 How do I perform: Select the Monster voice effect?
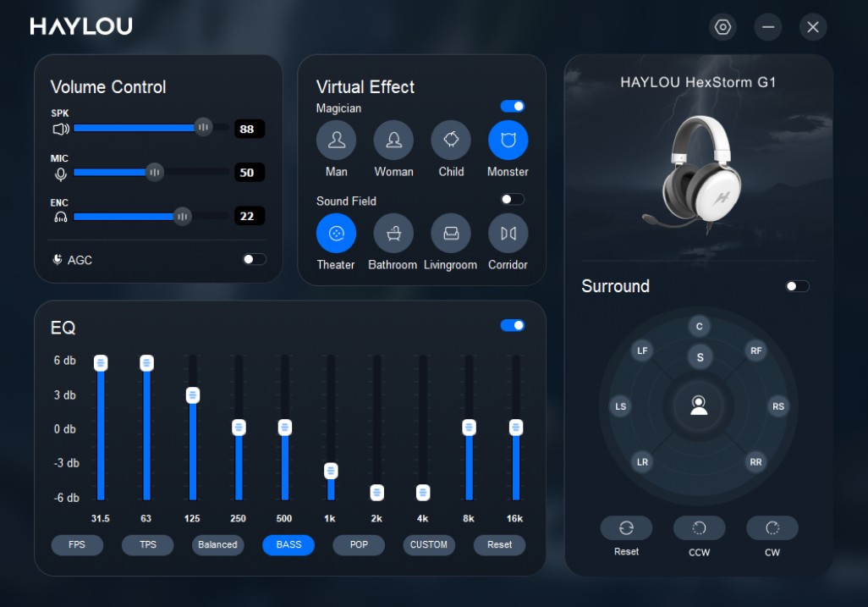508,140
